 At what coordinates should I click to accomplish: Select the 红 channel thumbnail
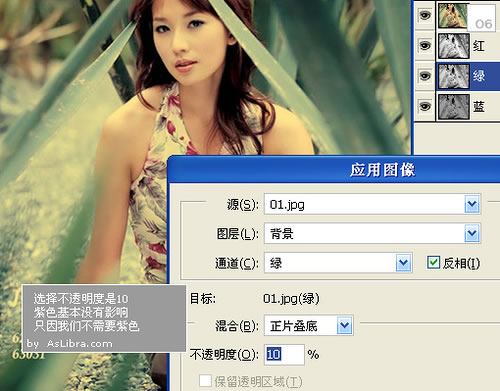(454, 46)
